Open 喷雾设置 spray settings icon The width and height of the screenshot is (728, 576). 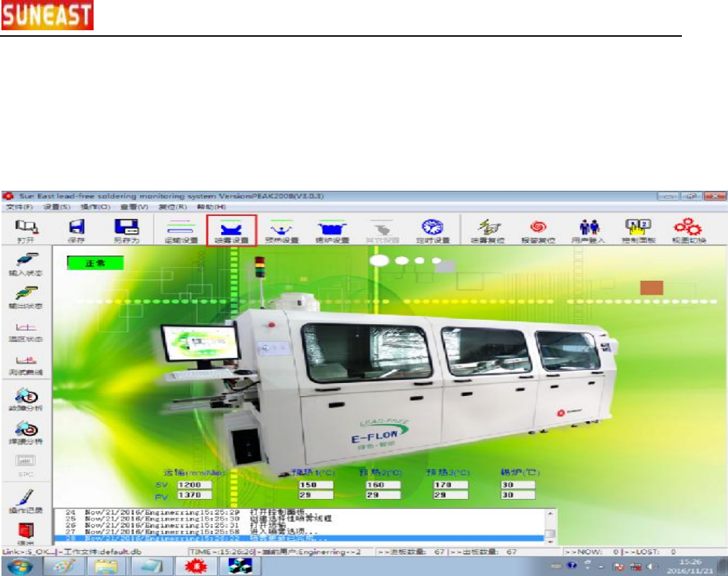231,230
